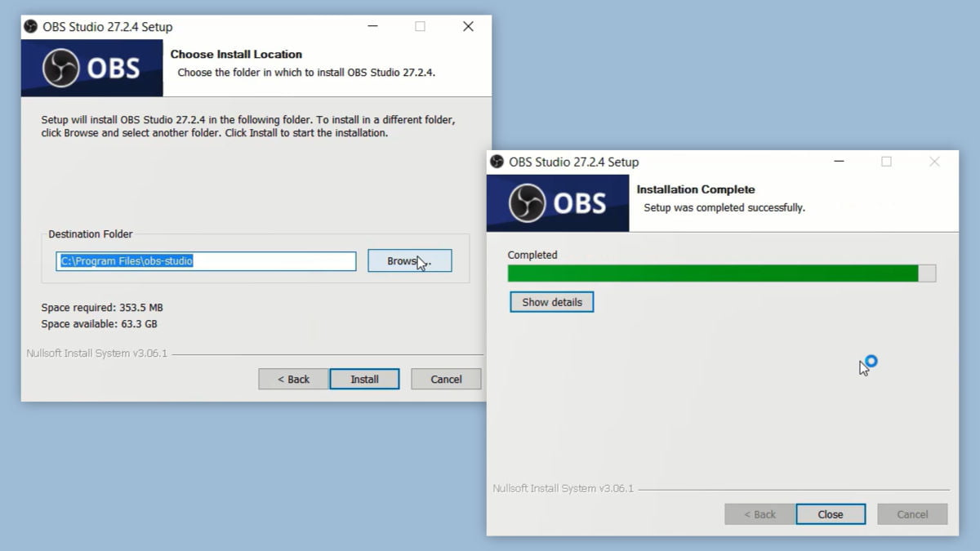980x551 pixels.
Task: Click Close to finish the OBS setup
Action: coord(831,514)
